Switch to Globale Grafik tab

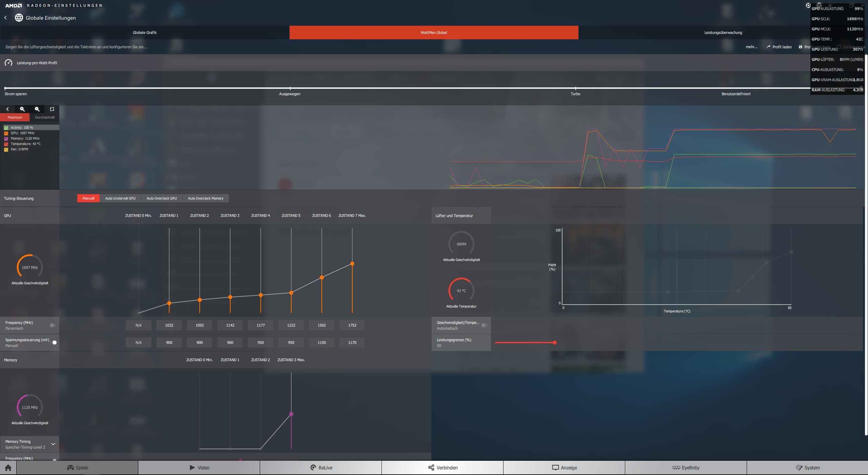[x=144, y=33]
